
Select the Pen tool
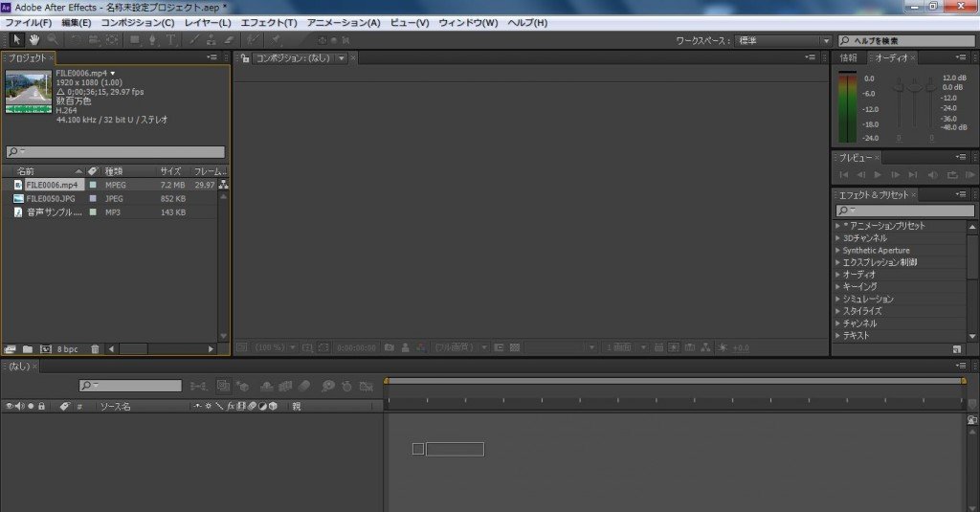(x=152, y=40)
